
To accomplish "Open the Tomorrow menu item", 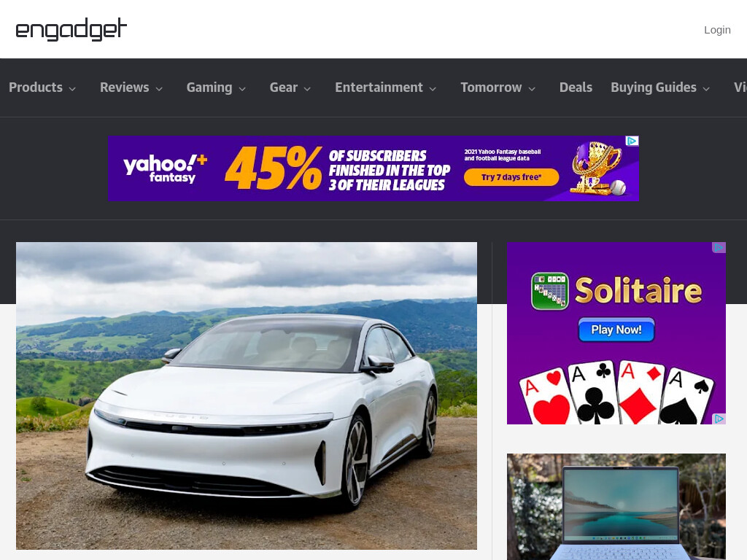I will coord(491,87).
